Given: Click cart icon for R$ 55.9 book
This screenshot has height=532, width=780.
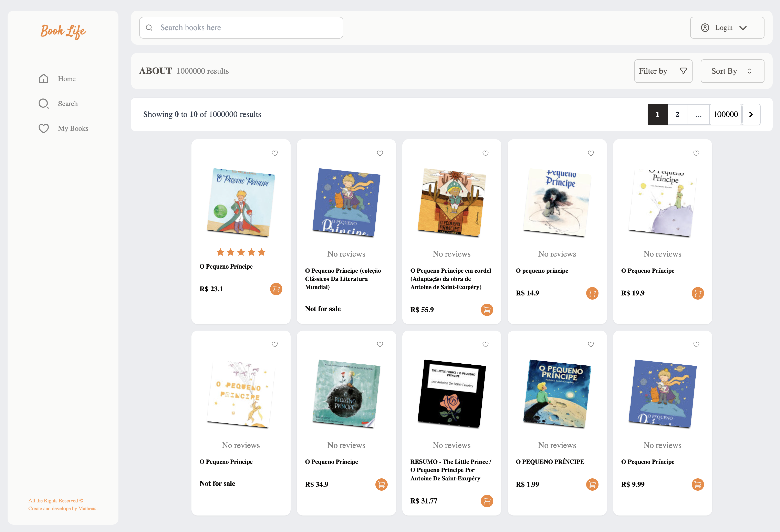Looking at the screenshot, I should point(487,309).
